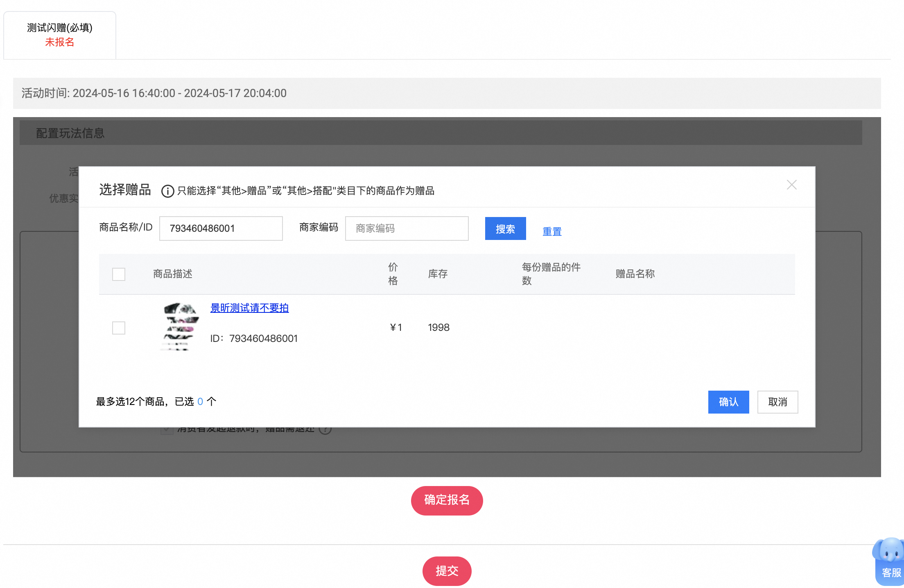904x588 pixels.
Task: Click the product thumbnail image
Action: [x=179, y=327]
